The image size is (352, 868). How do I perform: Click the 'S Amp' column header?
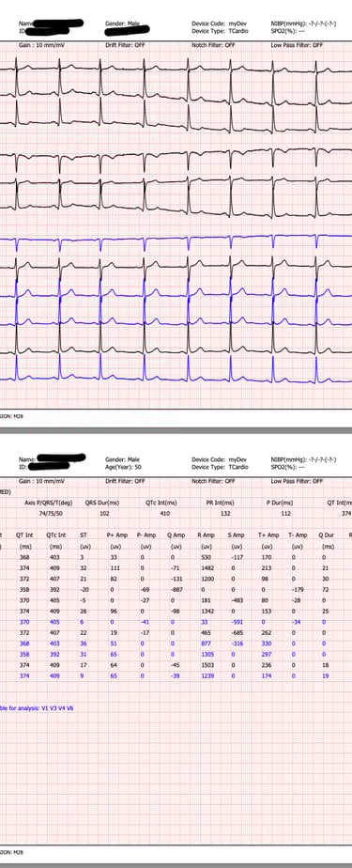237,535
